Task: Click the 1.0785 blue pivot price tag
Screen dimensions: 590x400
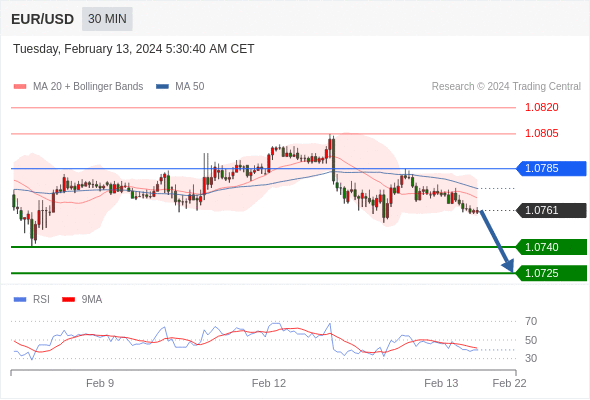Action: 551,169
